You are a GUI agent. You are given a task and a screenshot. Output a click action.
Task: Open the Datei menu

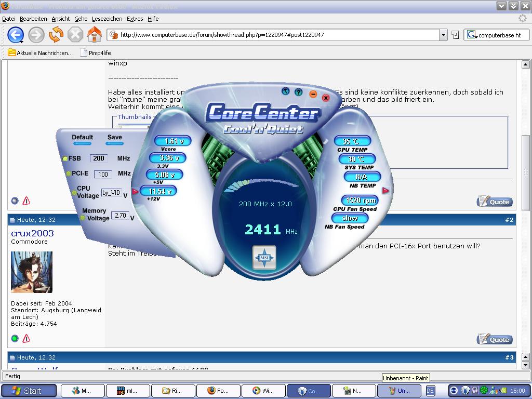(8, 19)
